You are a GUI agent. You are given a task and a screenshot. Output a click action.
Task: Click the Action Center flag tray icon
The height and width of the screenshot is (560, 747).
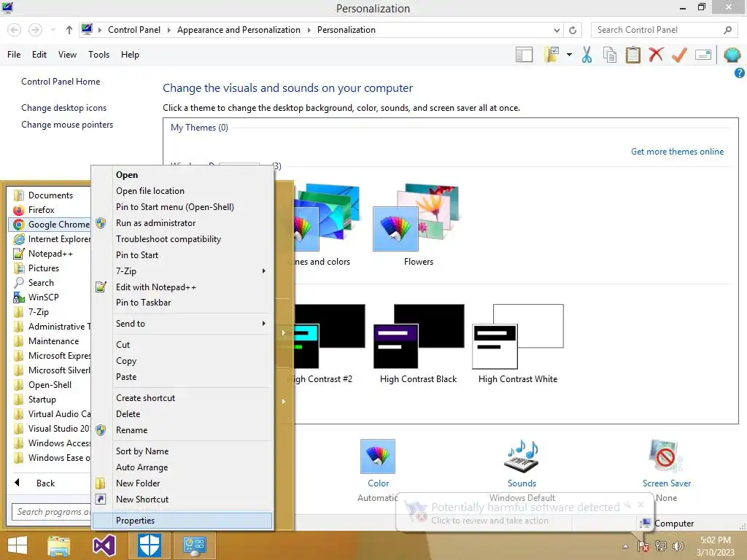643,546
